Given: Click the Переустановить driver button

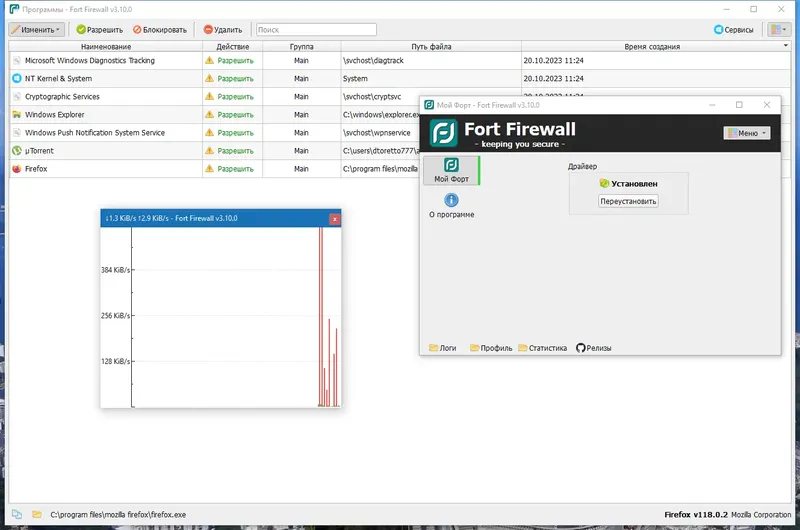Looking at the screenshot, I should coord(628,201).
